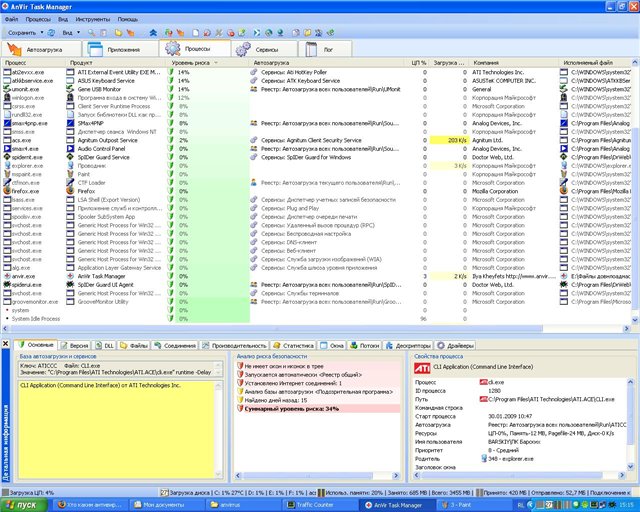Click the blue double up-arrow toolbar icon
The width and height of the screenshot is (640, 512).
click(153, 33)
